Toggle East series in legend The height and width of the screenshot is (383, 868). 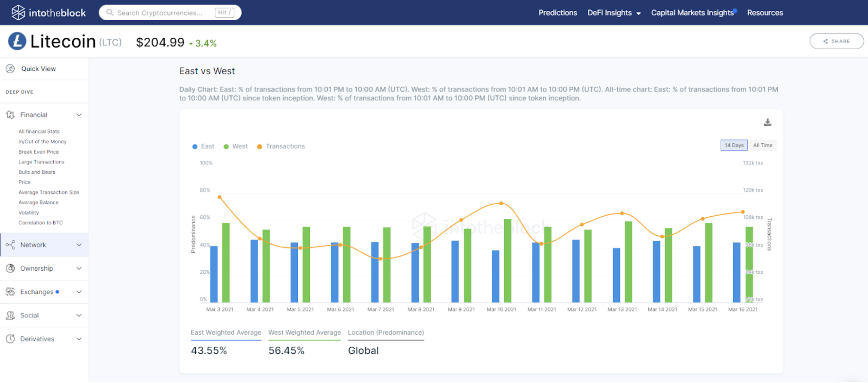(203, 146)
